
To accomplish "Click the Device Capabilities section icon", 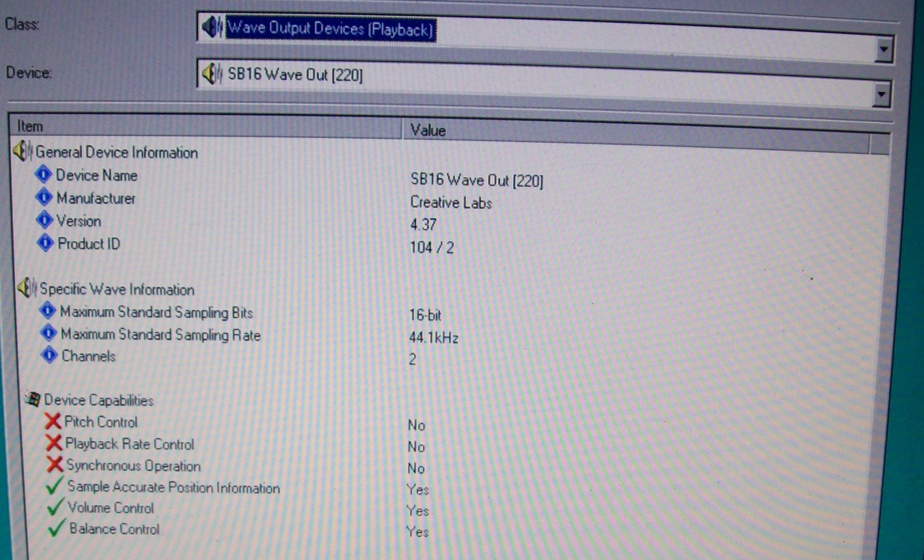I will point(33,399).
